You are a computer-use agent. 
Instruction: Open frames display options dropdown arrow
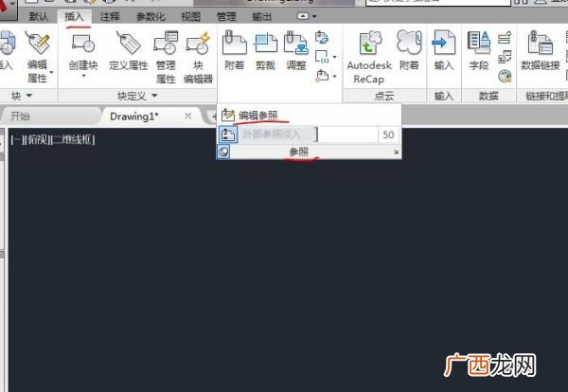[334, 57]
